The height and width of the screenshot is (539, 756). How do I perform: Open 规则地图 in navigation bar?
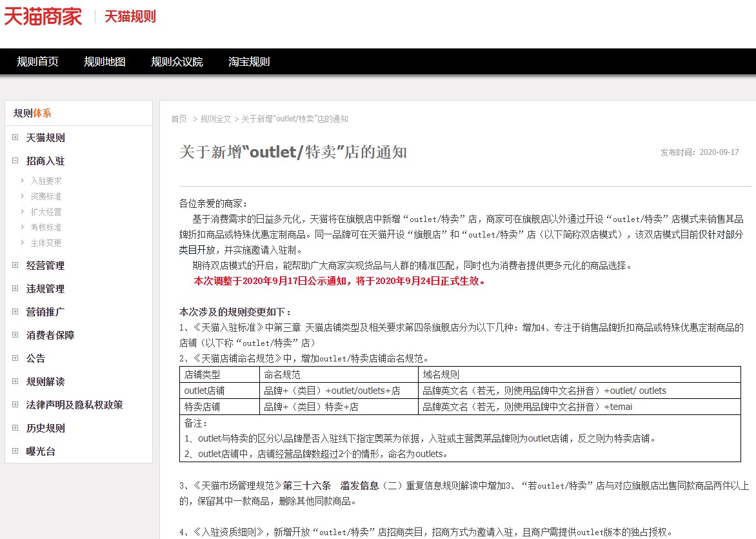(104, 62)
